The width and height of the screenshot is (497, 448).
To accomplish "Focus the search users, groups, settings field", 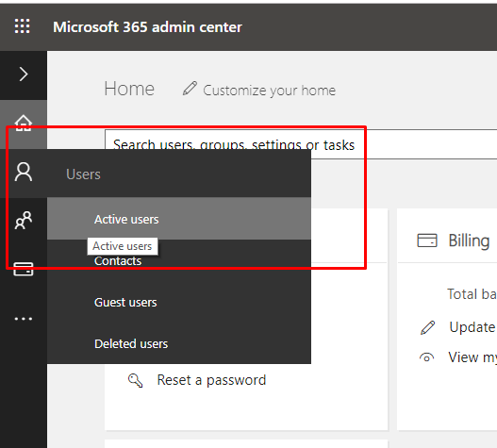I will click(301, 144).
